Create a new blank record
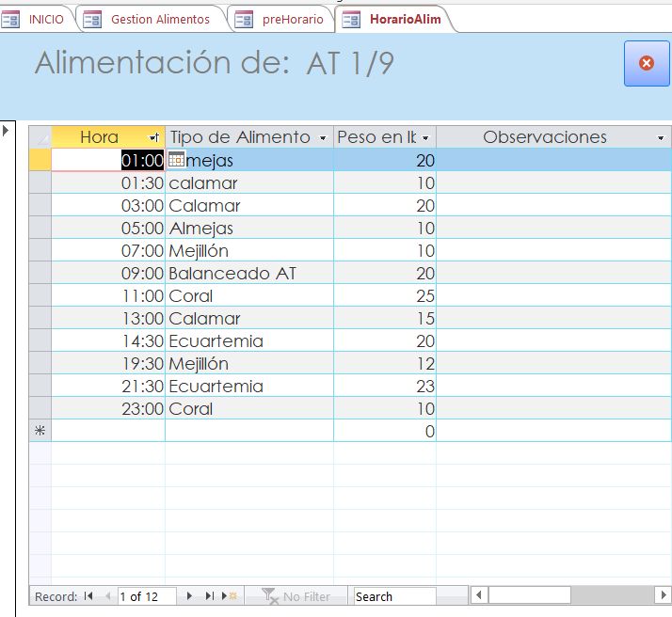Image resolution: width=672 pixels, height=617 pixels. pyautogui.click(x=230, y=596)
